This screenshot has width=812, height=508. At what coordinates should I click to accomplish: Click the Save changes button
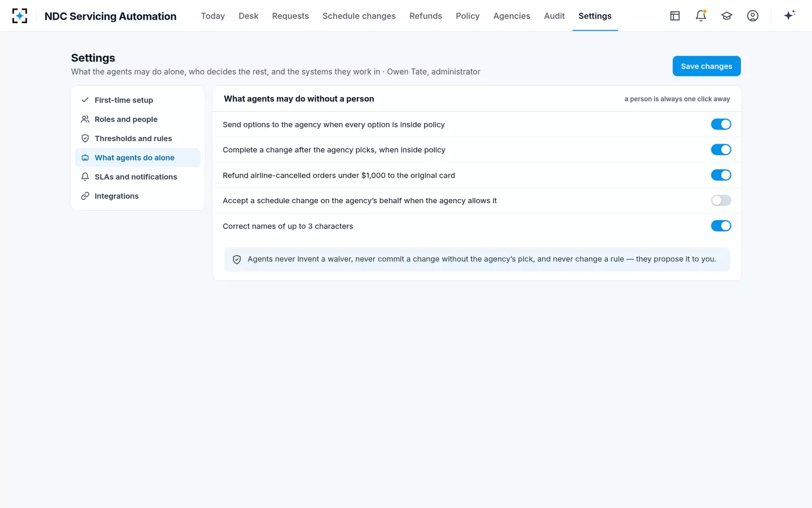tap(707, 66)
